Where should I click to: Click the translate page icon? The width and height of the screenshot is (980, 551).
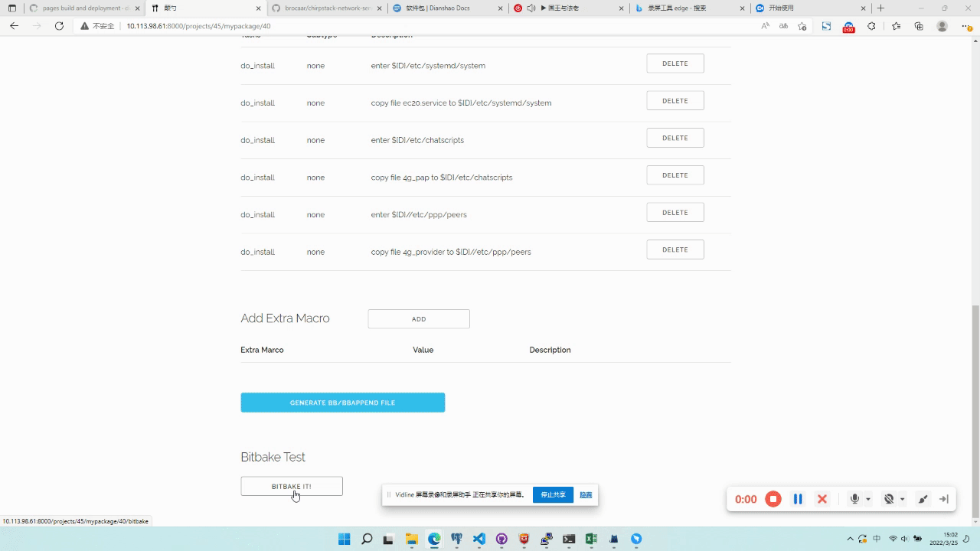[783, 26]
